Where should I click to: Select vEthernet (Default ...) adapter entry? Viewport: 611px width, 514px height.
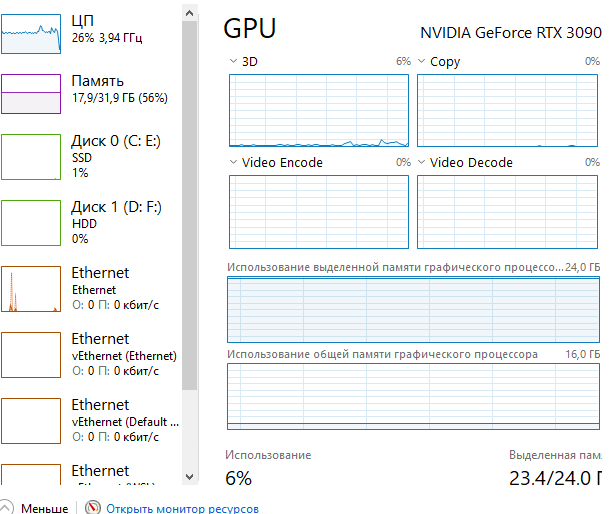coord(90,420)
